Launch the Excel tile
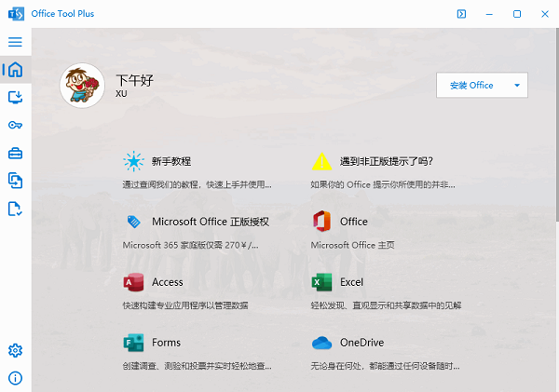 click(x=384, y=291)
